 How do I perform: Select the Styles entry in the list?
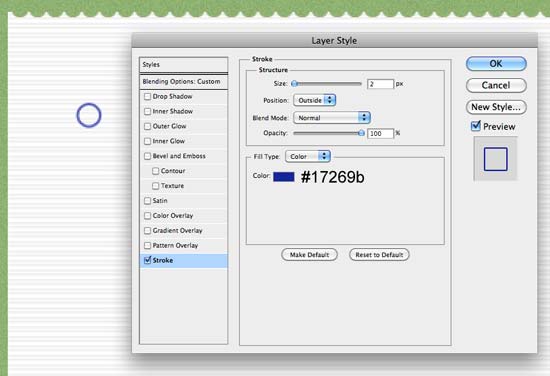click(183, 65)
